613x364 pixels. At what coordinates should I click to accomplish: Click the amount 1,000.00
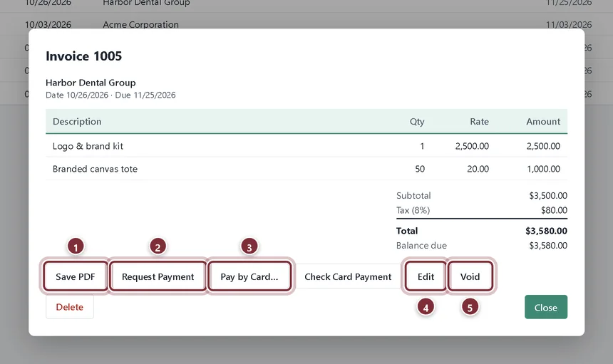coord(543,169)
